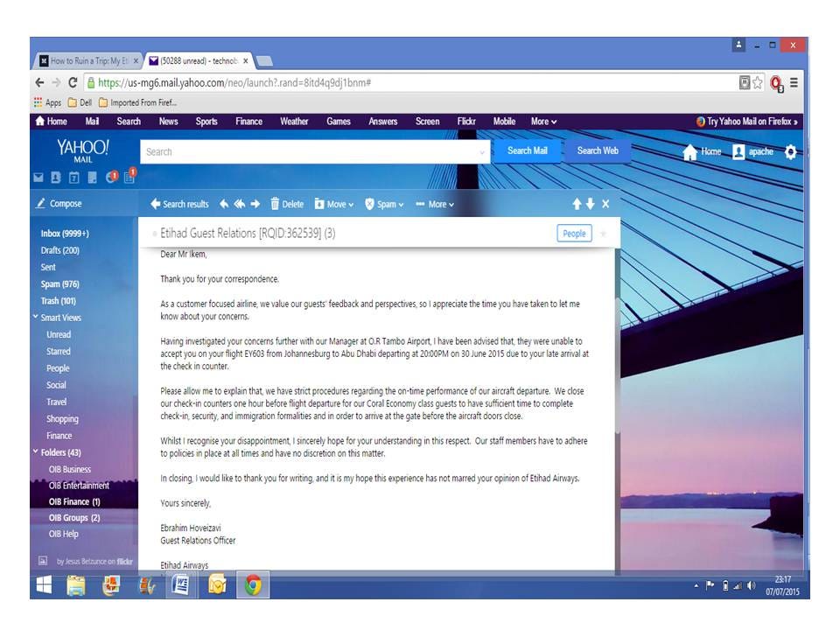Viewport: 840px width, 630px height.
Task: Click the Reply All double-arrow icon
Action: click(240, 204)
